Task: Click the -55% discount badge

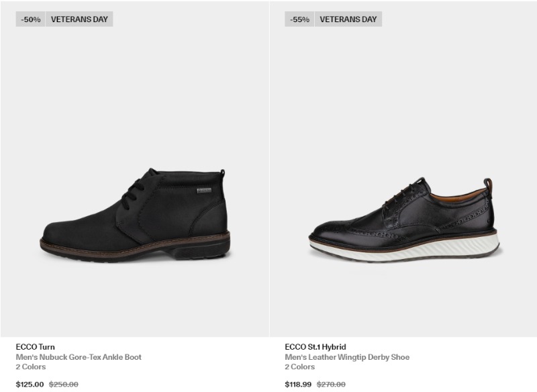Action: point(299,19)
